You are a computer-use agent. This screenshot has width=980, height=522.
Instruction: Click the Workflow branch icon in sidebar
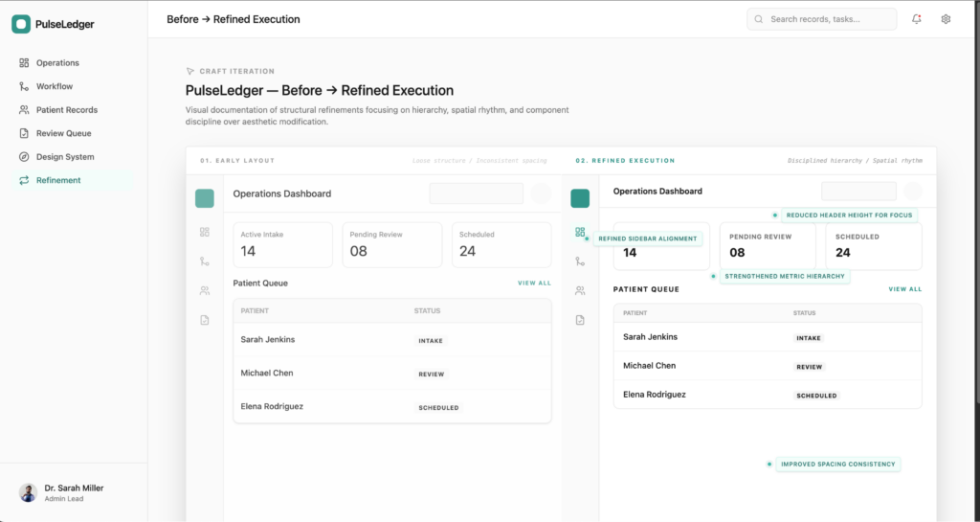tap(24, 86)
